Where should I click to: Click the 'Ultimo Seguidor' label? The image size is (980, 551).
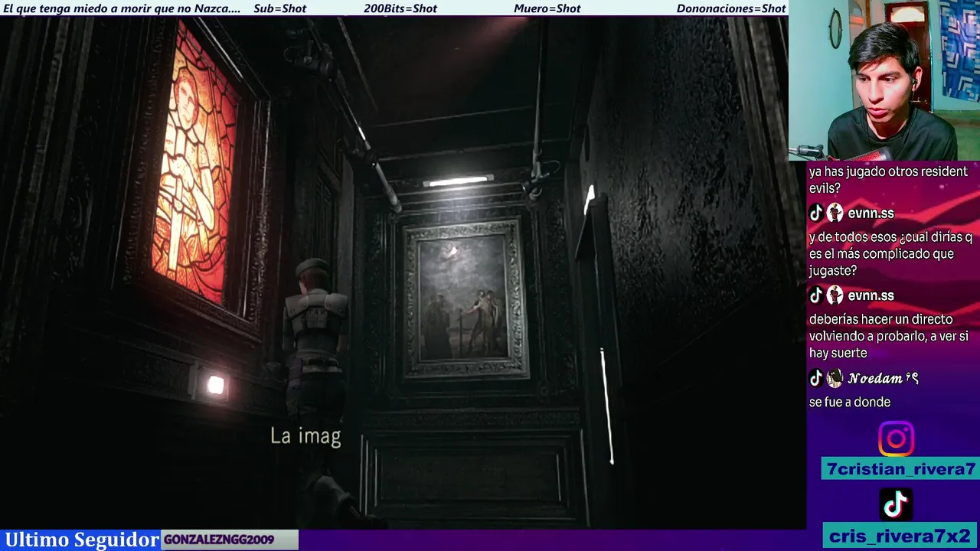tap(82, 540)
